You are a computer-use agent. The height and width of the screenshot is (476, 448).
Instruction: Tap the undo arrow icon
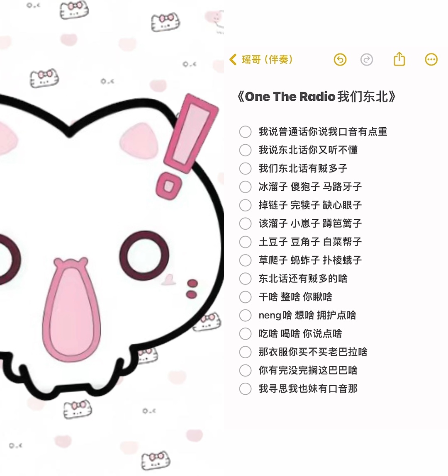click(340, 60)
